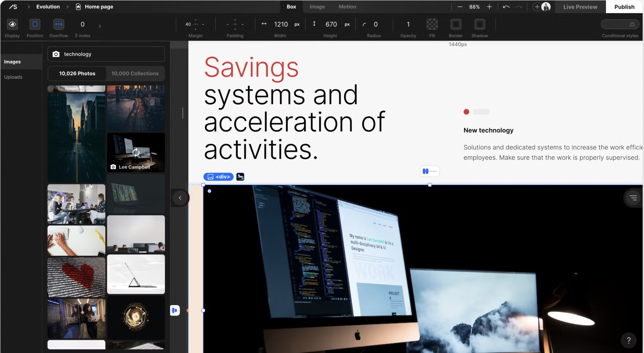Switch to the Image tab

click(317, 7)
